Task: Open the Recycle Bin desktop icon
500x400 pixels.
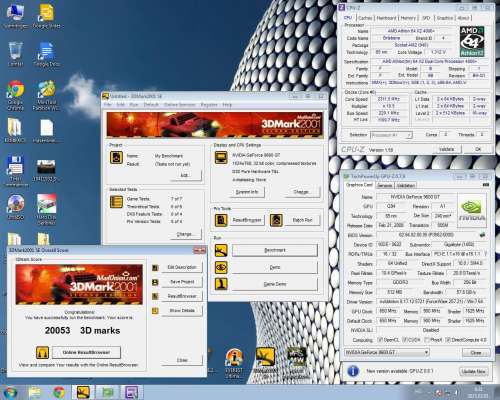Action: (15, 54)
